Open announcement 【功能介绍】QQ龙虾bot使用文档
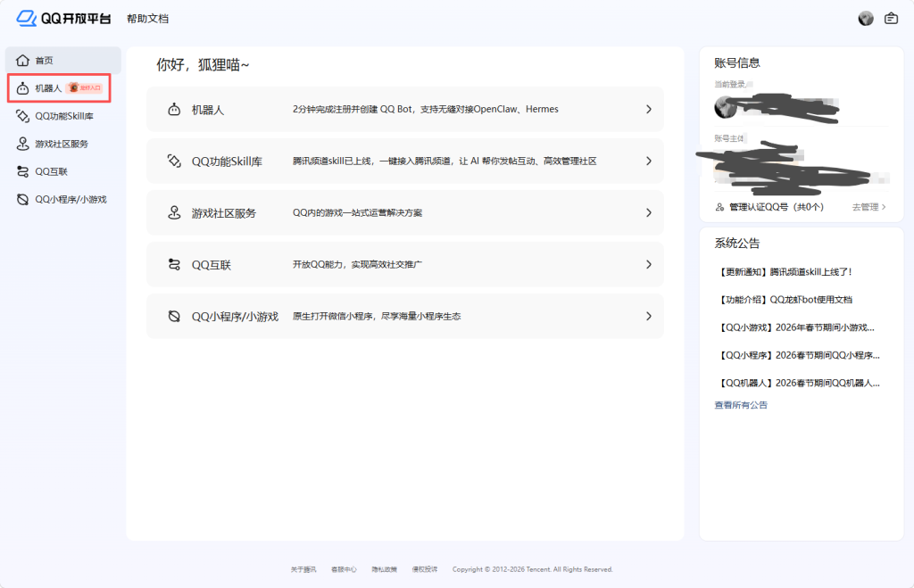Screen dimensions: 914x588 click(785, 300)
